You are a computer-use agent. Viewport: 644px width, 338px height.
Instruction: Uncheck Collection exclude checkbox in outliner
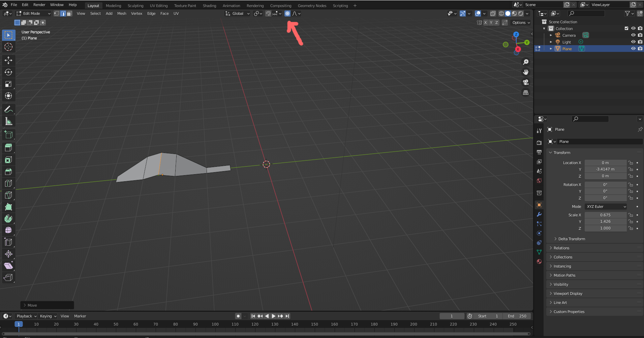tap(626, 29)
